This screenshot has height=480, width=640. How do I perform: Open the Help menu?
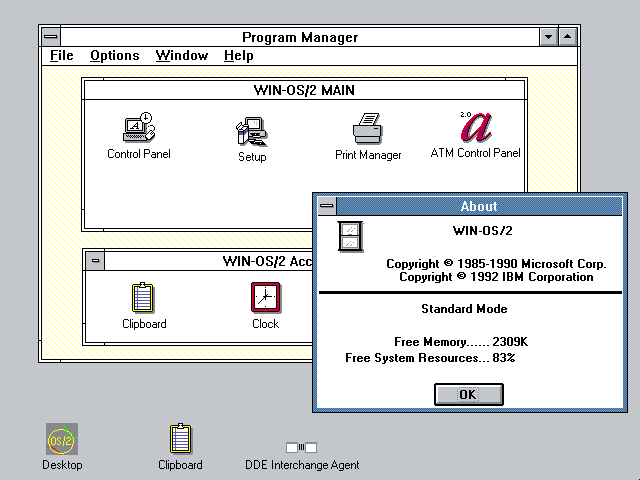(x=238, y=56)
